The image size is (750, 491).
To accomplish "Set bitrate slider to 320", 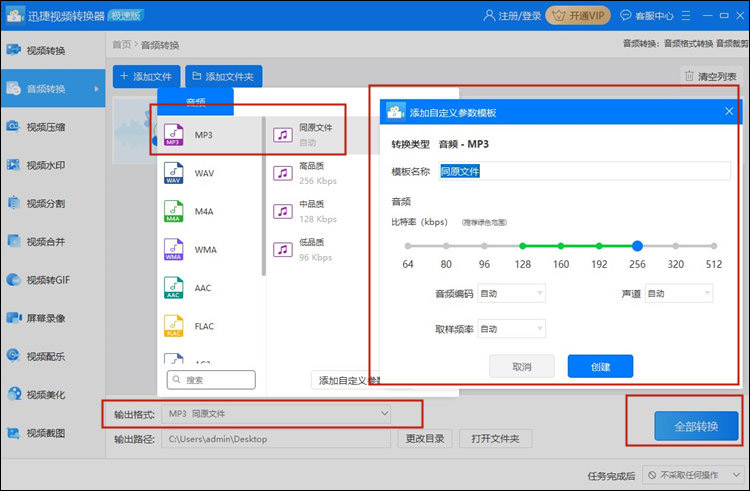I will [675, 246].
